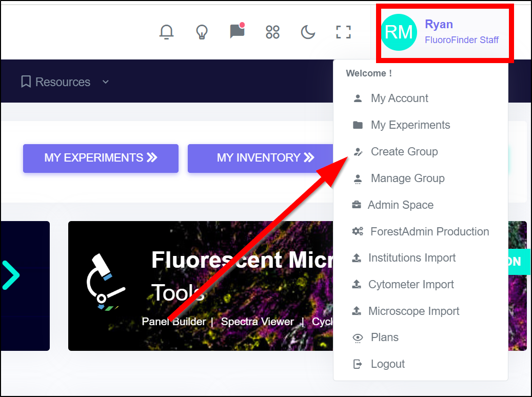Click the MY INVENTORY button

click(x=261, y=158)
